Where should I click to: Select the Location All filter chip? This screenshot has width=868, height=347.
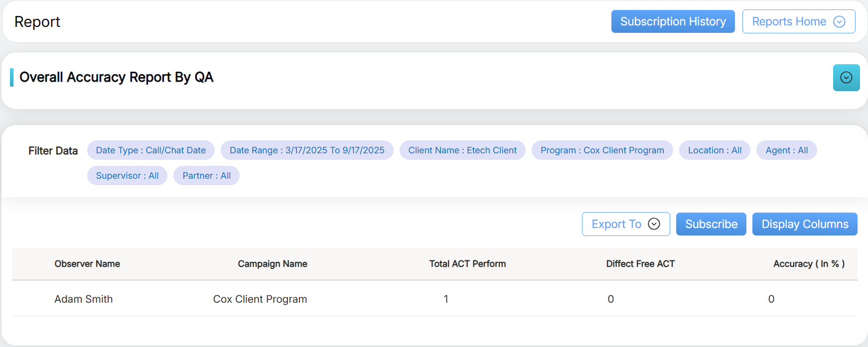pos(715,150)
